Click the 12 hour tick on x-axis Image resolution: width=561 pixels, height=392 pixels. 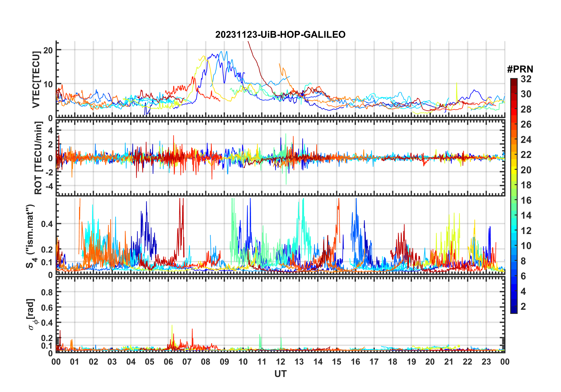pos(280,362)
